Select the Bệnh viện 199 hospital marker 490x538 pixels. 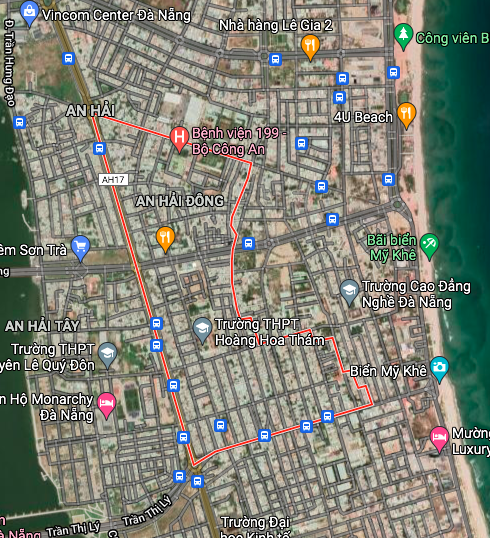coord(179,139)
